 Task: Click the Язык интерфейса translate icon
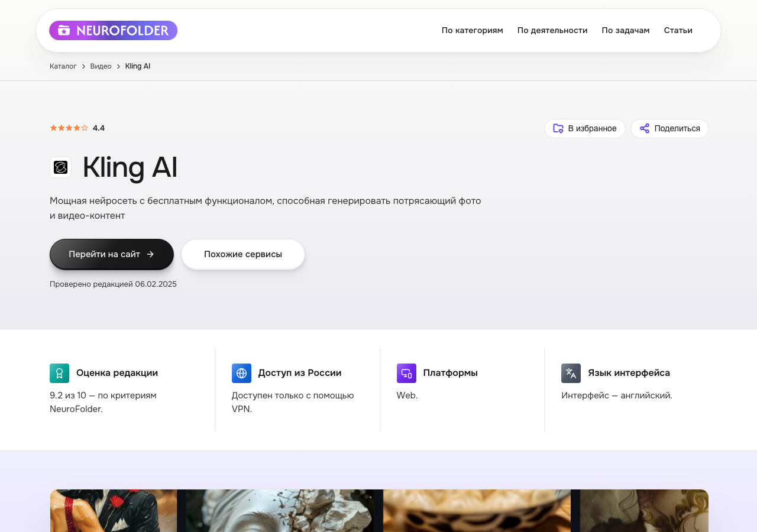pos(571,373)
